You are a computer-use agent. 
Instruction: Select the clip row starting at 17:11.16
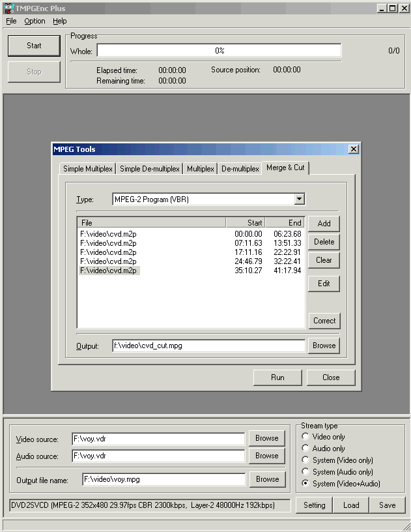pos(191,252)
